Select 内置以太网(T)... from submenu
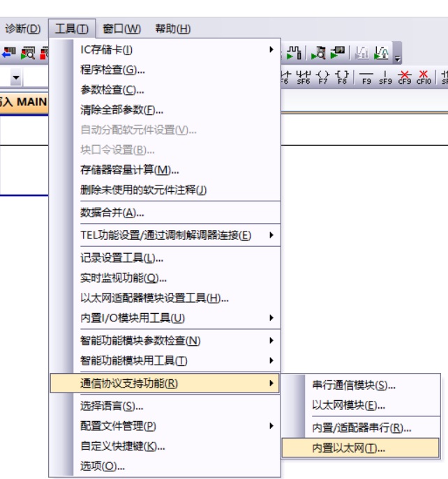The width and height of the screenshot is (448, 479). 348,448
